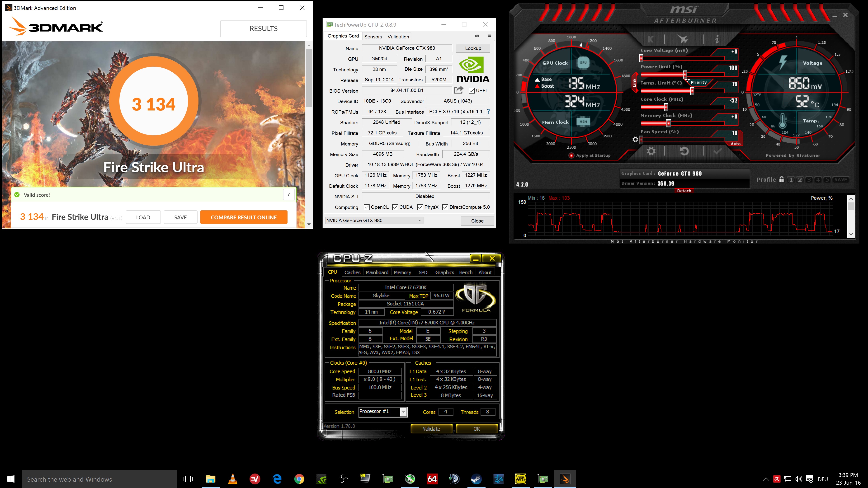Open Windows Task View
Image resolution: width=868 pixels, height=488 pixels.
point(188,479)
